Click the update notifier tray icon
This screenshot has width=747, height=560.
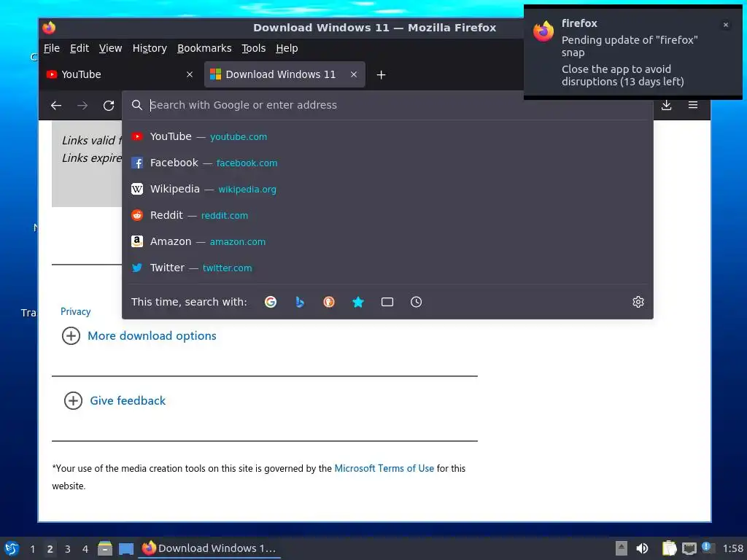click(x=708, y=548)
